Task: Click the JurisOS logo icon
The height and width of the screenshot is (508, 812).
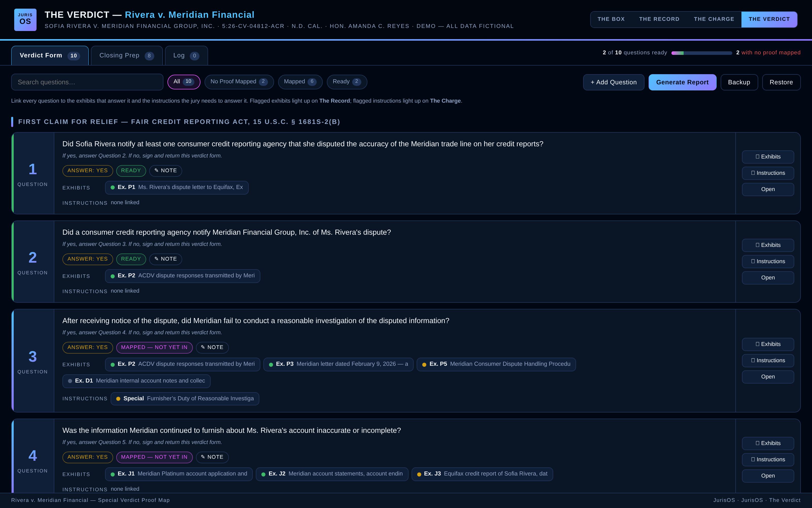Action: click(x=25, y=20)
